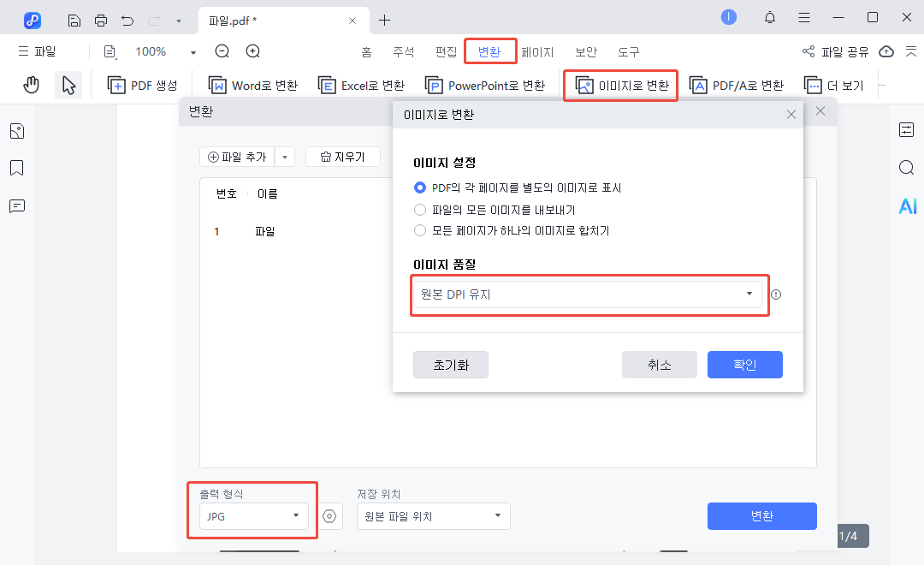Image resolution: width=924 pixels, height=565 pixels.
Task: Open the 파일 menu
Action: (x=37, y=51)
